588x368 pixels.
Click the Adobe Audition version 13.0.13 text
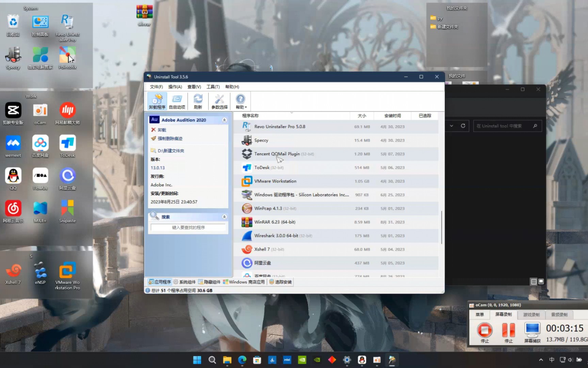158,168
